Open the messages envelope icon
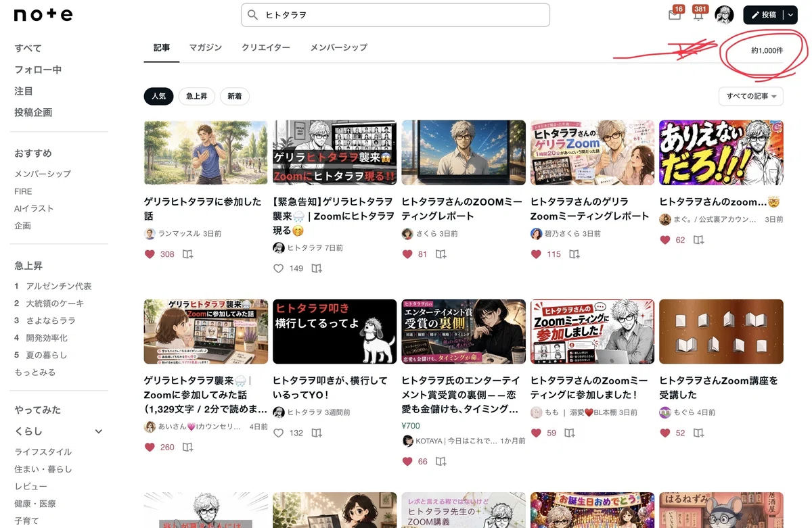The width and height of the screenshot is (812, 528). [x=675, y=15]
